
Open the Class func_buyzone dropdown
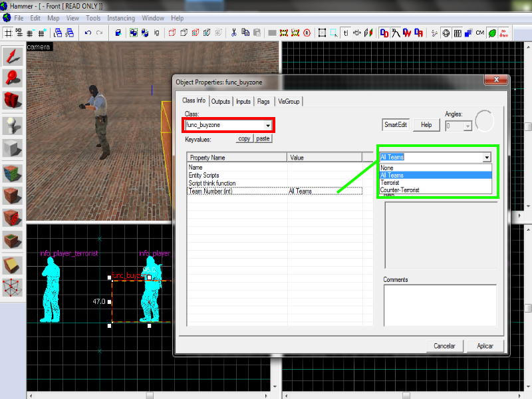268,126
